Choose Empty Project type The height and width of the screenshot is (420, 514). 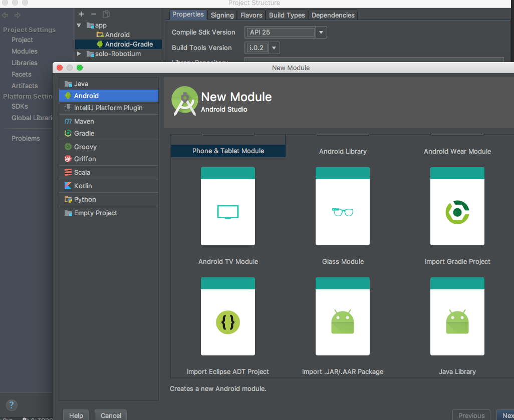pos(109,213)
